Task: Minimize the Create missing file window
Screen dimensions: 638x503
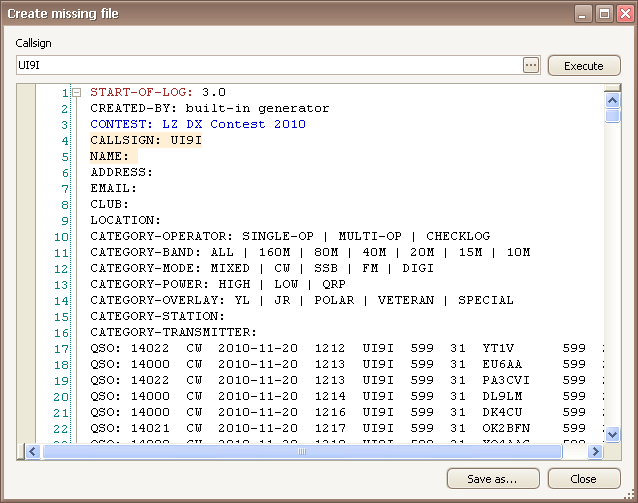Action: point(584,14)
